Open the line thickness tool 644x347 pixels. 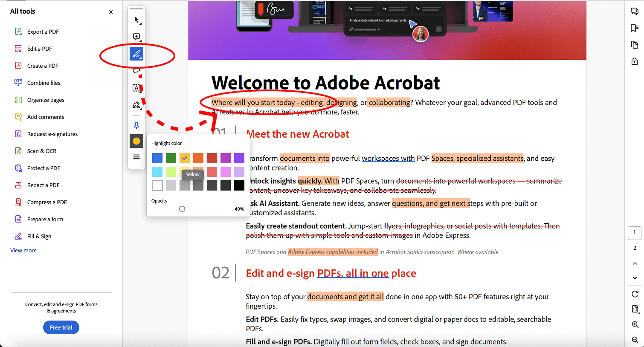point(136,156)
